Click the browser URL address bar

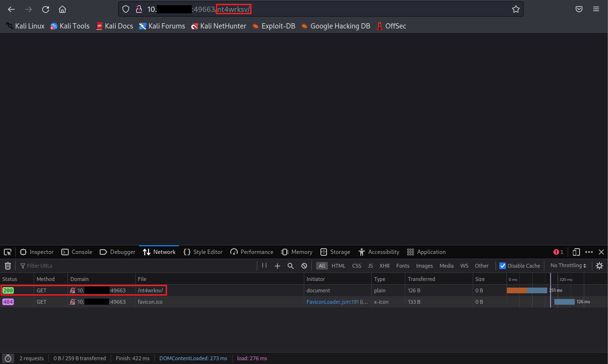pyautogui.click(x=321, y=9)
